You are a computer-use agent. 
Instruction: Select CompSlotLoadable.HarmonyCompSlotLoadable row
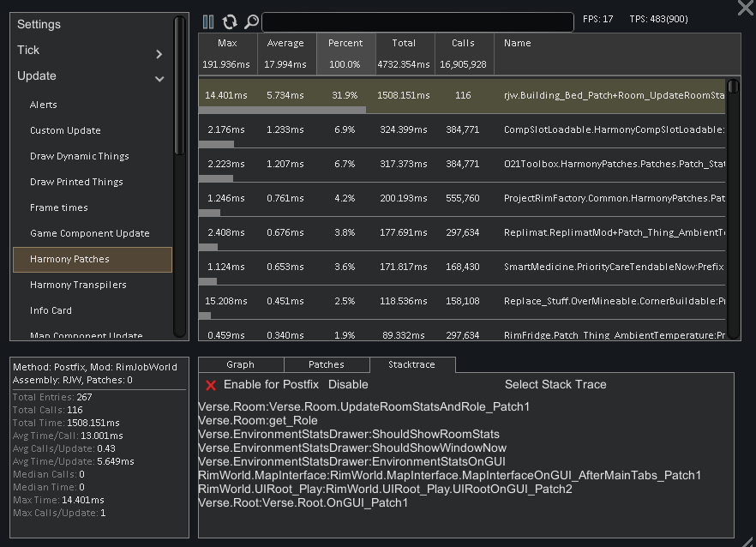pyautogui.click(x=461, y=130)
